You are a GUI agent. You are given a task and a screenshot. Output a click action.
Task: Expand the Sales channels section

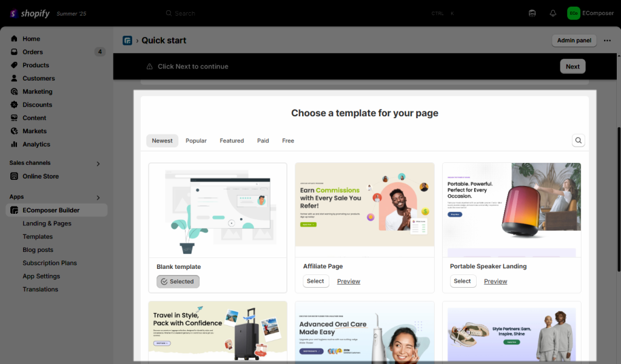click(98, 164)
